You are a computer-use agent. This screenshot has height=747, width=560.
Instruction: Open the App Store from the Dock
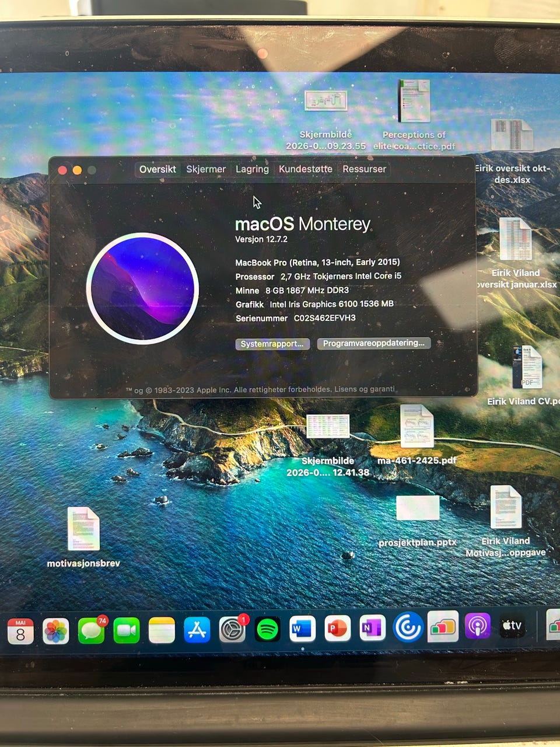click(197, 630)
